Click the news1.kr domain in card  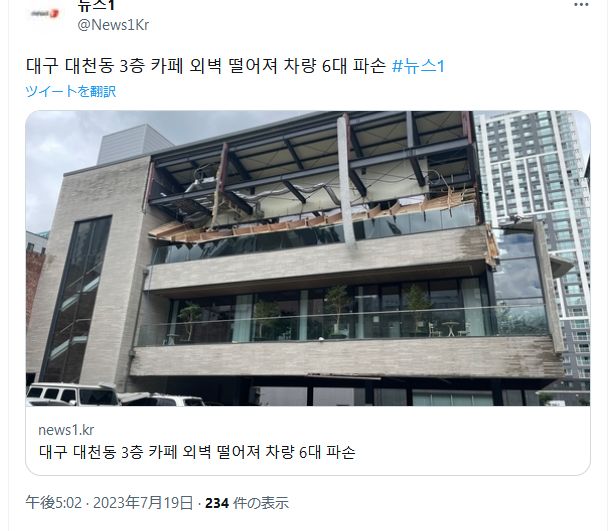[66, 430]
